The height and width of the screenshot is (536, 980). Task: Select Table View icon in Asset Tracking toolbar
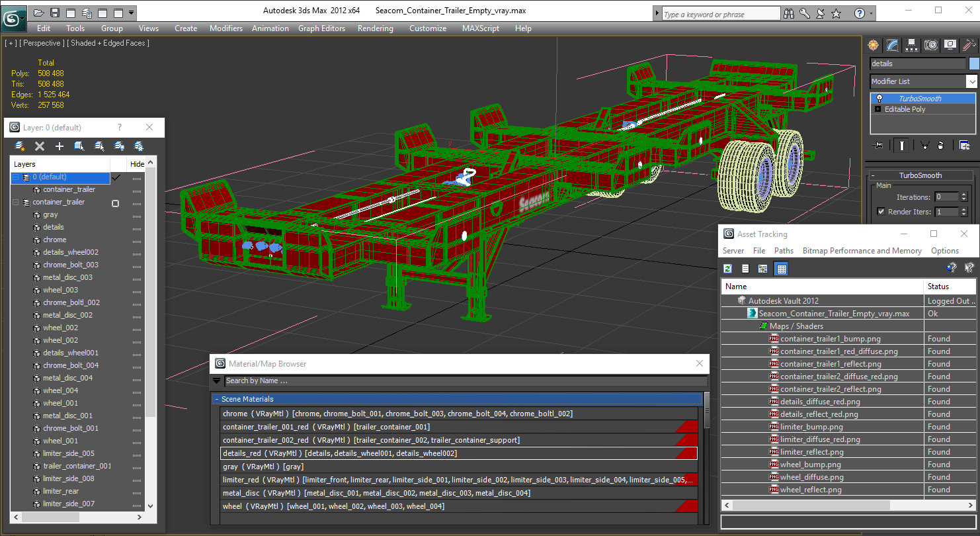(781, 269)
